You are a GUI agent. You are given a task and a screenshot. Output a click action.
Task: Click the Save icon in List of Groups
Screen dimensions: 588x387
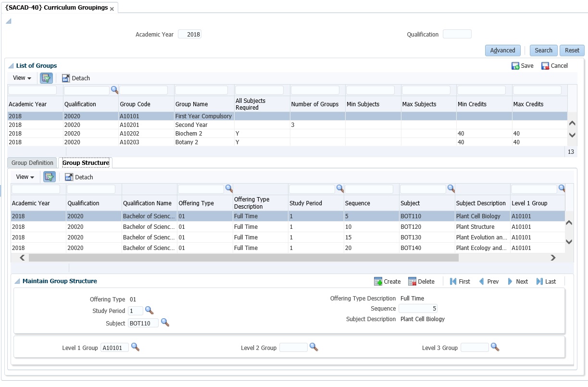(x=515, y=66)
